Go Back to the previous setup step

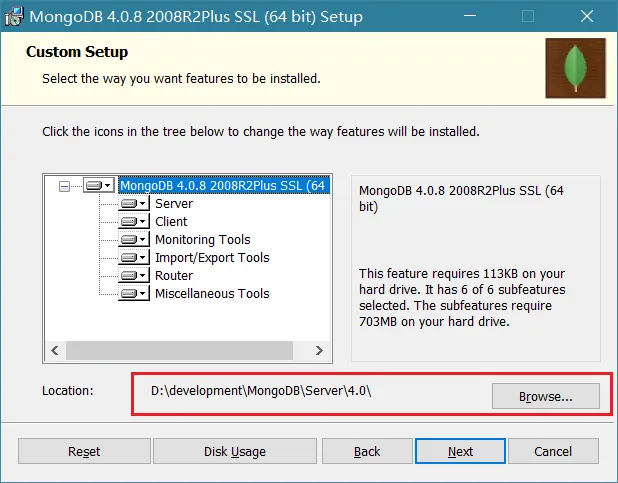pyautogui.click(x=367, y=451)
